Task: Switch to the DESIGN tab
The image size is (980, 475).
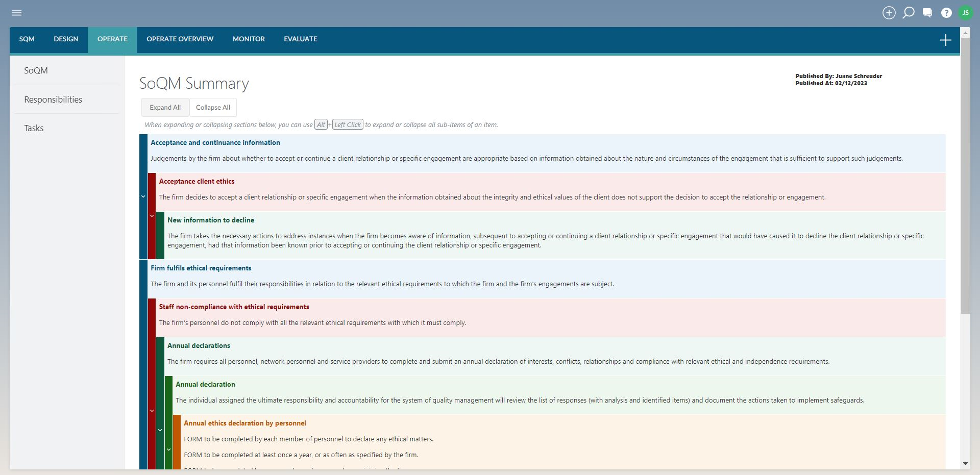Action: [66, 39]
